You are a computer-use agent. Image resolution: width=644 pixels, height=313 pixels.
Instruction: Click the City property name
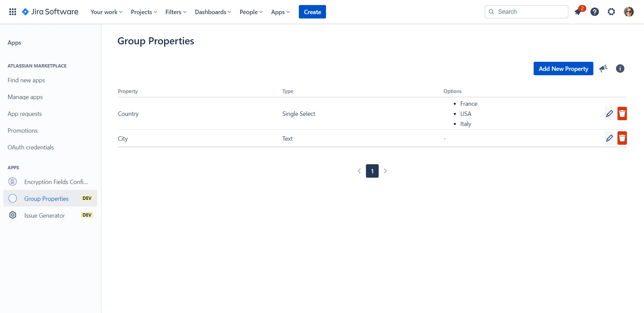pyautogui.click(x=123, y=139)
